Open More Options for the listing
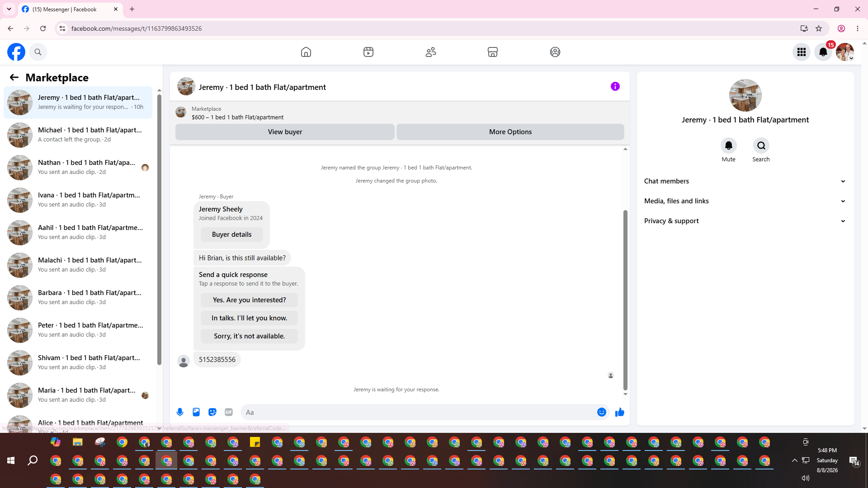 (x=510, y=132)
